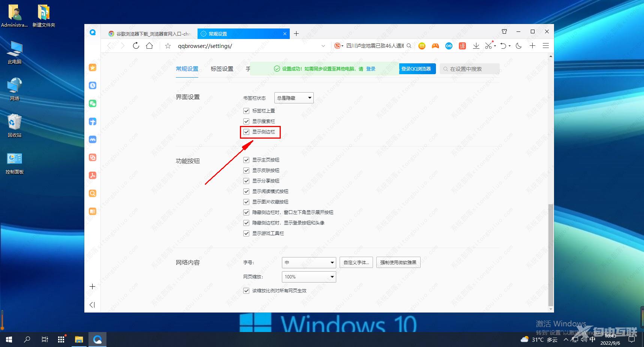Image resolution: width=644 pixels, height=347 pixels.
Task: Open the red translate icon in the toolbar
Action: coord(463,46)
